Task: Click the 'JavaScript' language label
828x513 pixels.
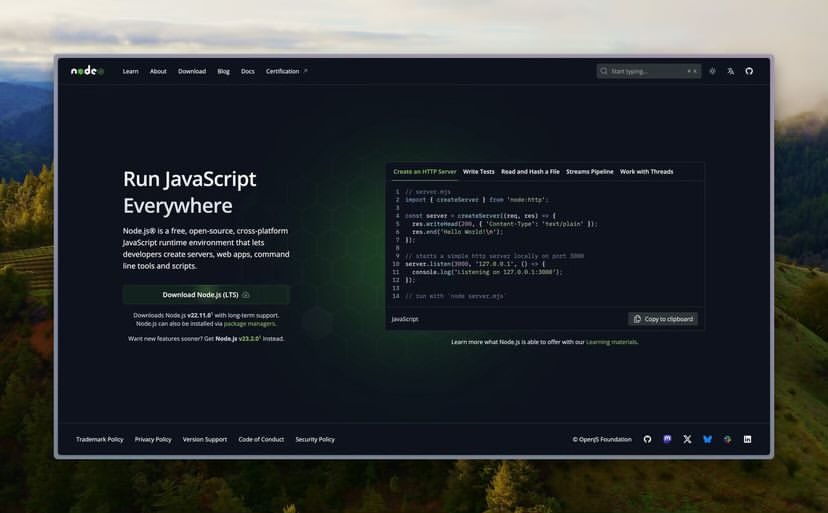Action: click(x=405, y=319)
